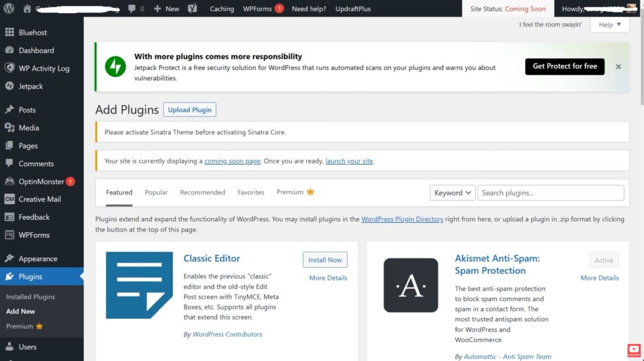
Task: Open WPForms in admin bar
Action: pyautogui.click(x=257, y=9)
